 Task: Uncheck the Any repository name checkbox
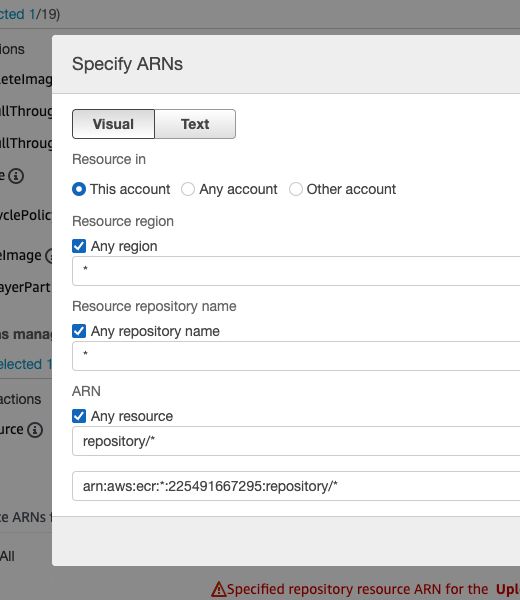click(x=79, y=331)
